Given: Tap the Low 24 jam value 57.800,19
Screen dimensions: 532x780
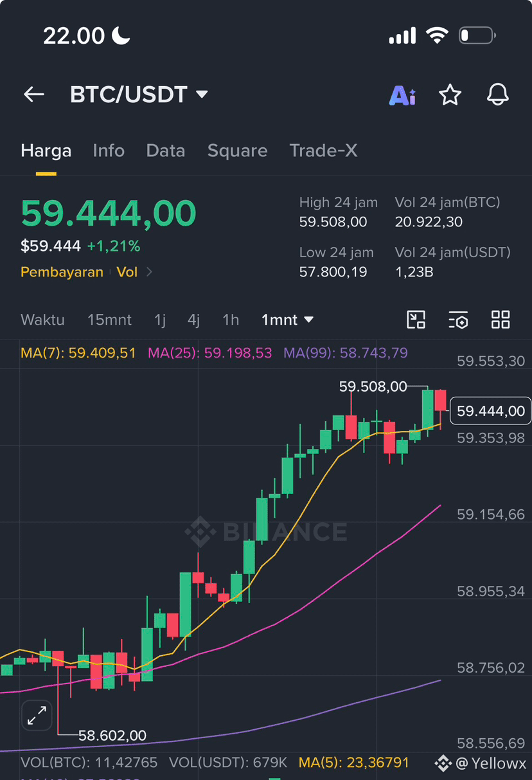Looking at the screenshot, I should [333, 272].
